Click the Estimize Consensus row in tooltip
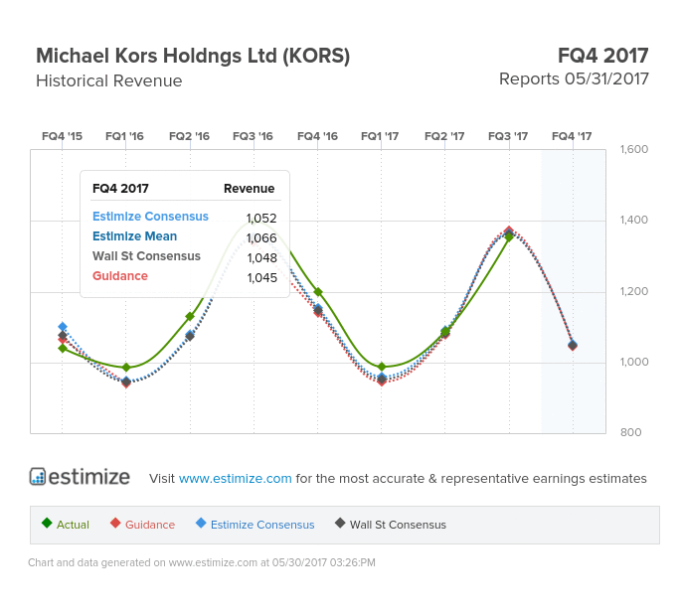The width and height of the screenshot is (681, 616). pyautogui.click(x=185, y=217)
